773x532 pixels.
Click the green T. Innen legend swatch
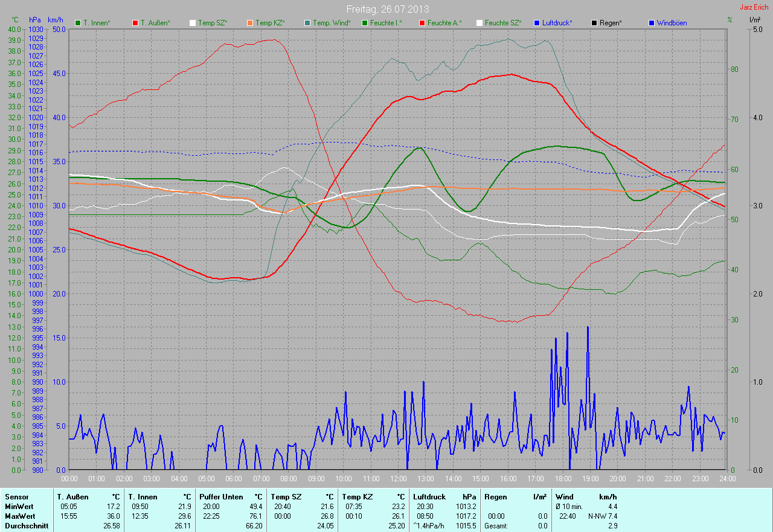pyautogui.click(x=78, y=23)
